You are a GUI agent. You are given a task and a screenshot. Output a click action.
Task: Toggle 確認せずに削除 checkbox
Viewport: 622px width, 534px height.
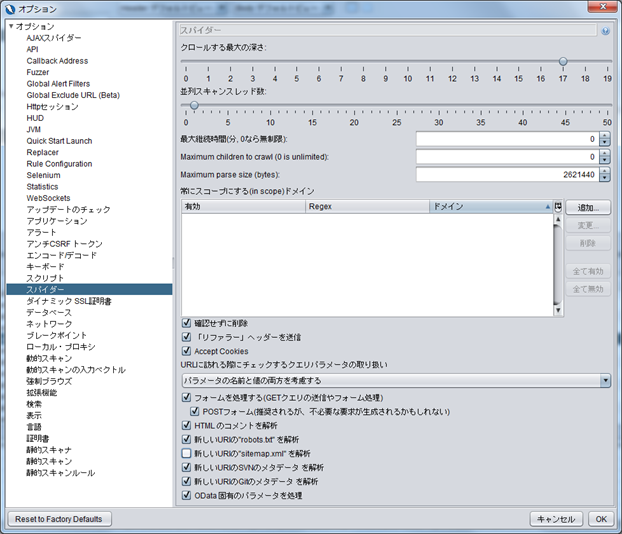pos(186,323)
